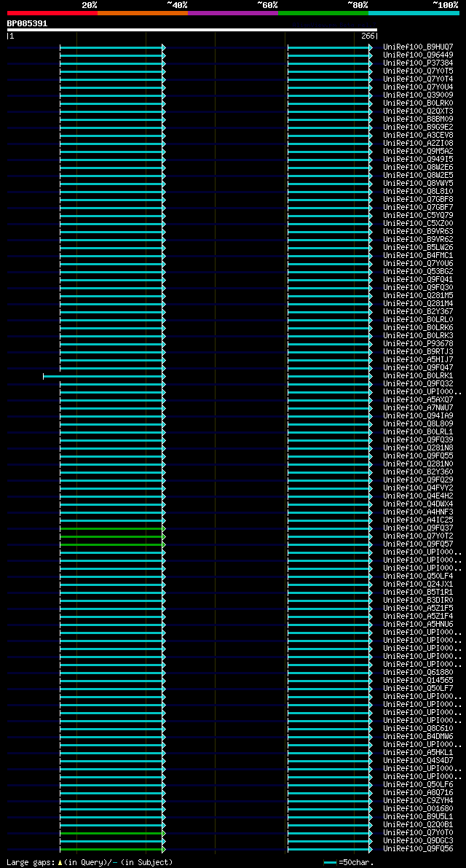Viewport: 466px width, 868px height.
Task: Select the UniRef100_C5YQ79 label
Action: [418, 215]
